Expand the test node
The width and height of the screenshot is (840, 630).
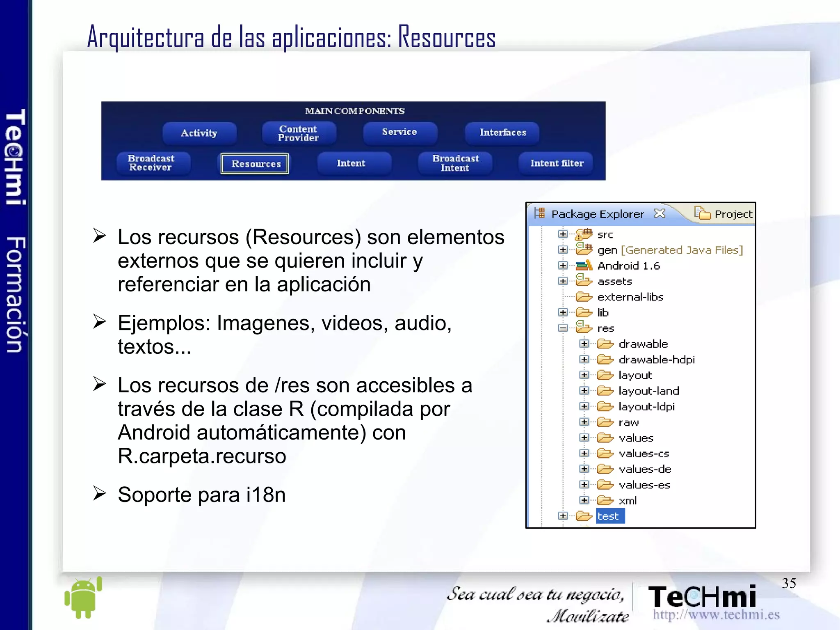(x=563, y=516)
